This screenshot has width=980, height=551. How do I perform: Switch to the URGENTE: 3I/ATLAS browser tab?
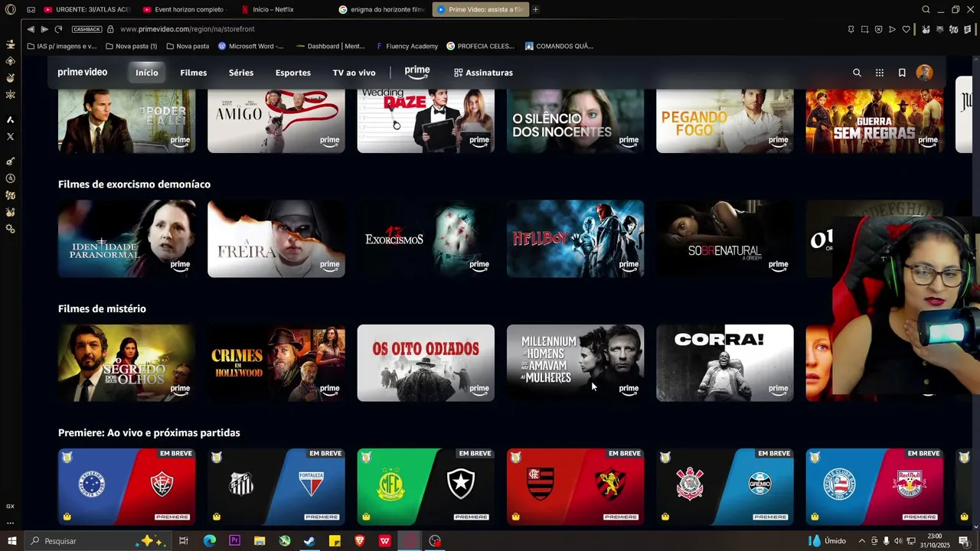pos(89,9)
